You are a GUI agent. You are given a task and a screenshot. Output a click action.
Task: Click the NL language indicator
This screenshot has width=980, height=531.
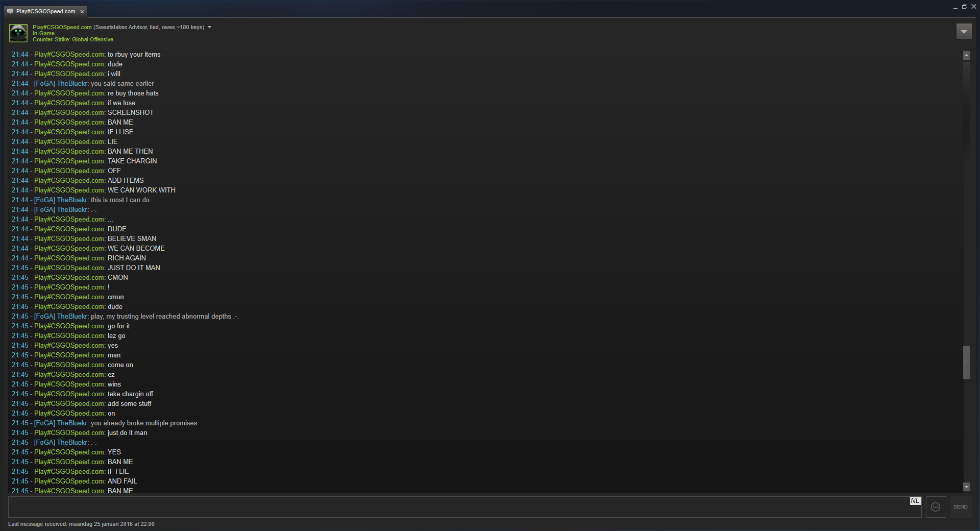coord(915,501)
